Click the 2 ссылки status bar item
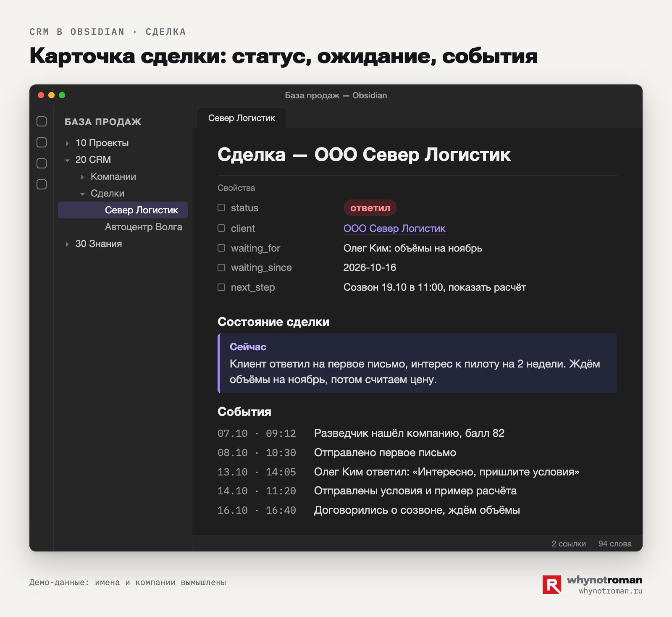 tap(569, 543)
